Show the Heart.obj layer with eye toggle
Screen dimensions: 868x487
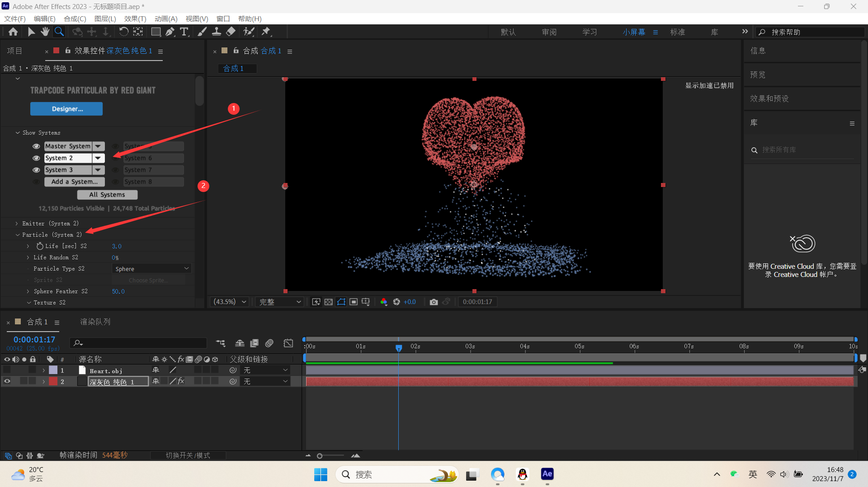(7, 370)
